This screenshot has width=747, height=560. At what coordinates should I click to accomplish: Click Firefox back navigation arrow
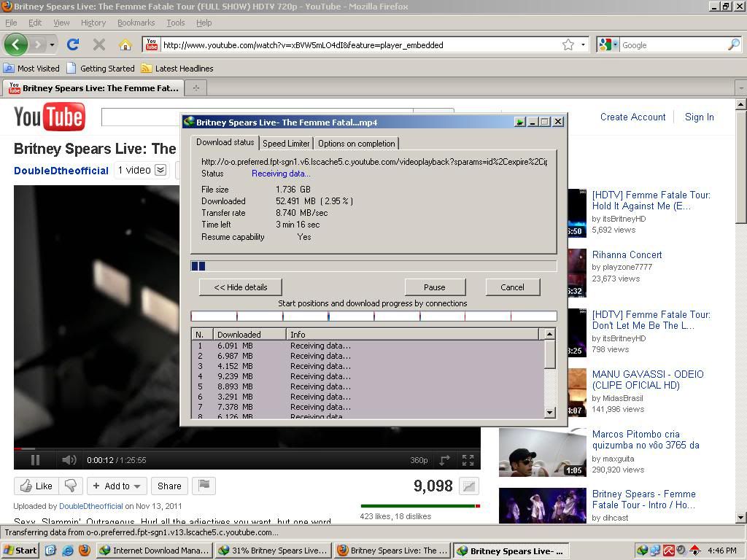(x=16, y=44)
